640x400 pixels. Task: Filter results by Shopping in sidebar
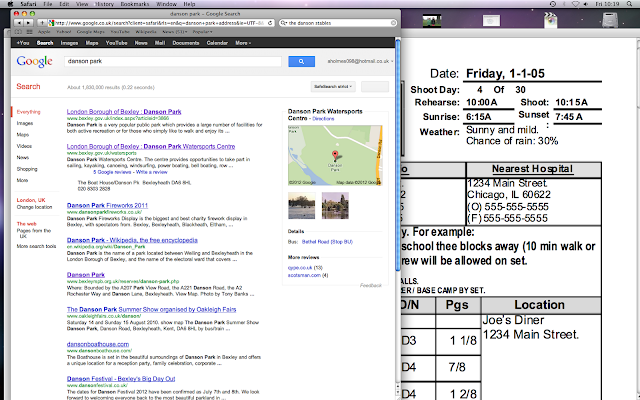point(27,169)
